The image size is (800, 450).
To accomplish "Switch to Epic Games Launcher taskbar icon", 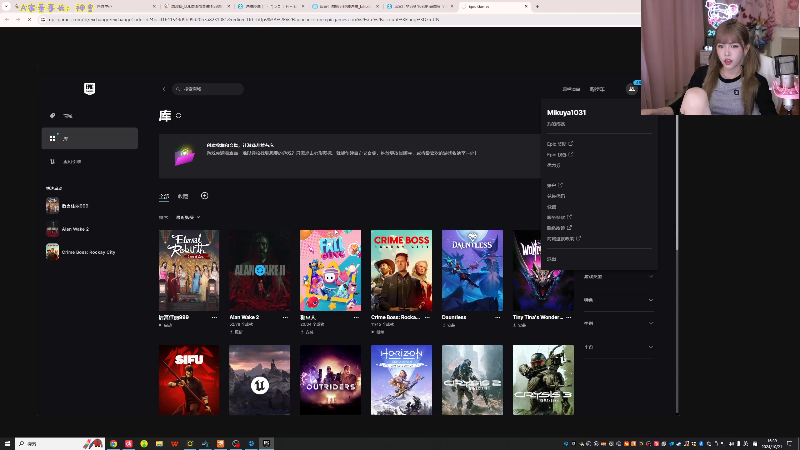I will click(266, 443).
